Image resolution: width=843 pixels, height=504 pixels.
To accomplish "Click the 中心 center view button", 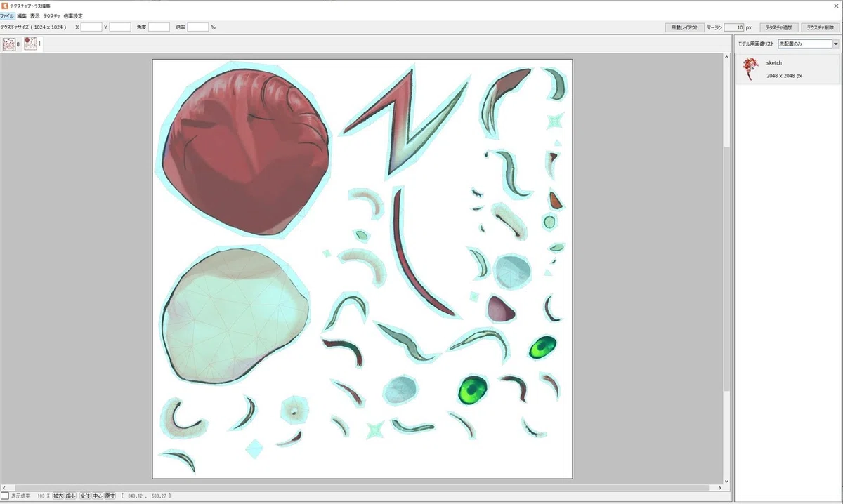I will [97, 496].
